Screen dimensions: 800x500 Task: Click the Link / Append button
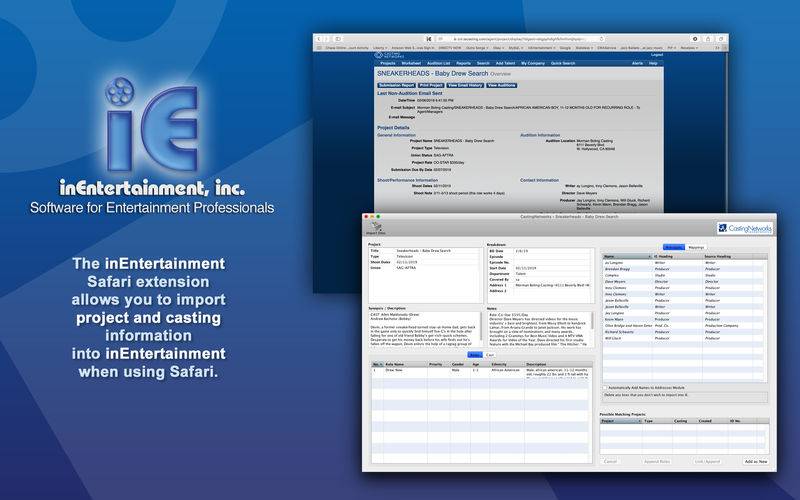pos(707,461)
